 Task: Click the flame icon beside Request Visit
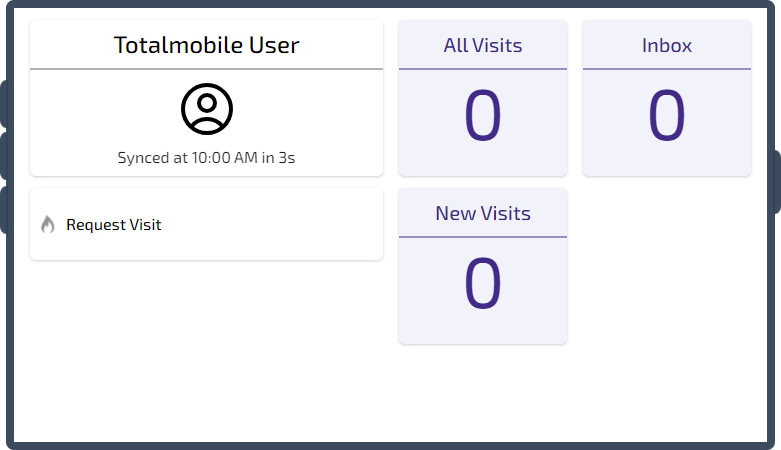48,224
